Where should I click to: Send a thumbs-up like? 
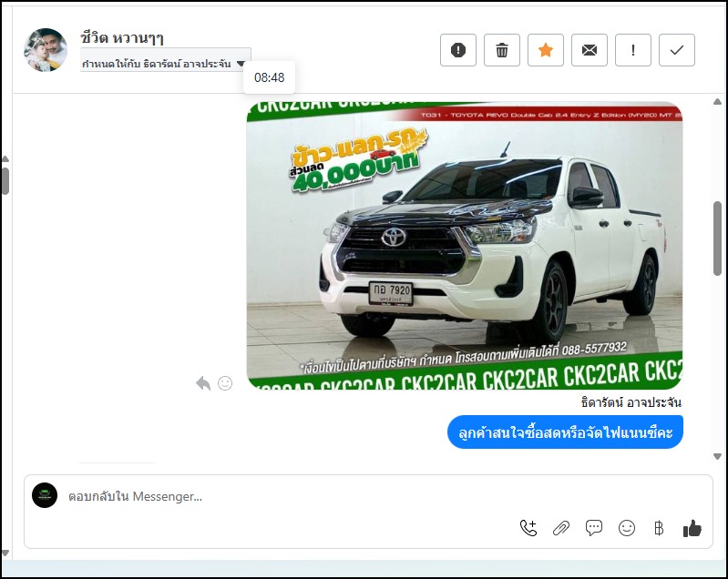692,528
